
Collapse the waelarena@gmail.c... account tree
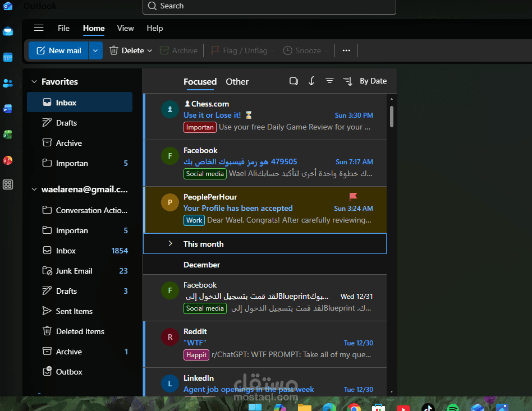point(34,189)
